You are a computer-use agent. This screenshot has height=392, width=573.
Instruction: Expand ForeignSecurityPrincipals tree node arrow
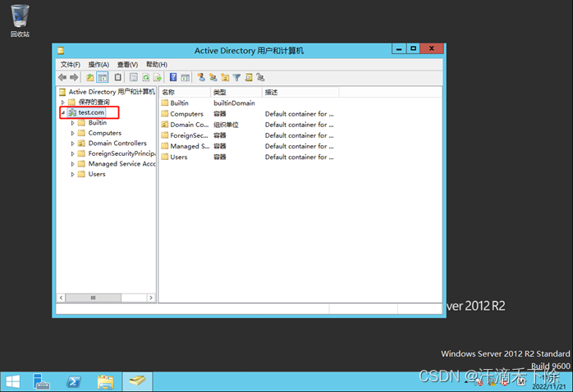pyautogui.click(x=72, y=153)
